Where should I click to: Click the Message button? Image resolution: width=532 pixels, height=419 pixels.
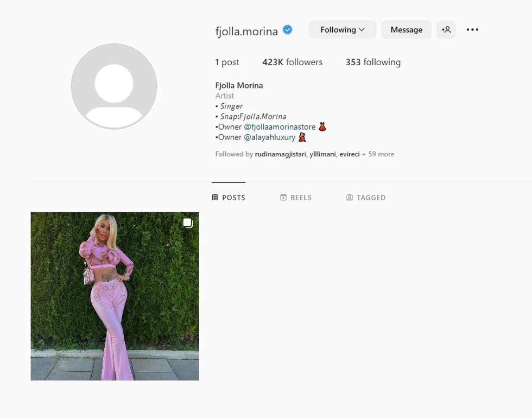406,29
